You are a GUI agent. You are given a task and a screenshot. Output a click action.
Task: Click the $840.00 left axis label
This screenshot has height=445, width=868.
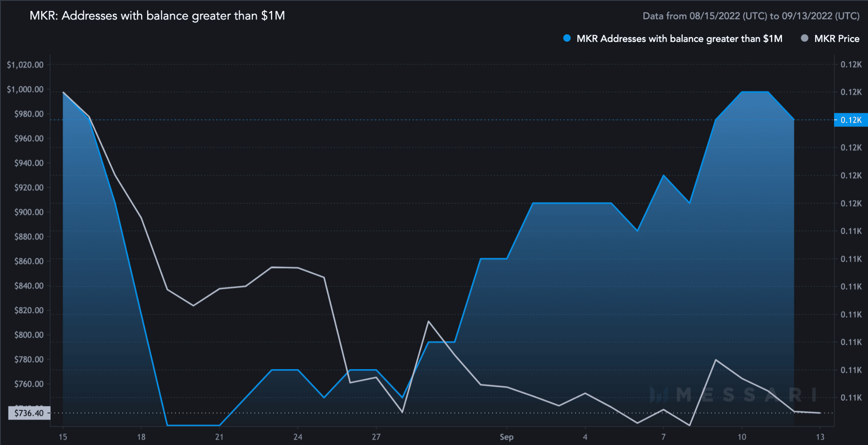(x=29, y=286)
